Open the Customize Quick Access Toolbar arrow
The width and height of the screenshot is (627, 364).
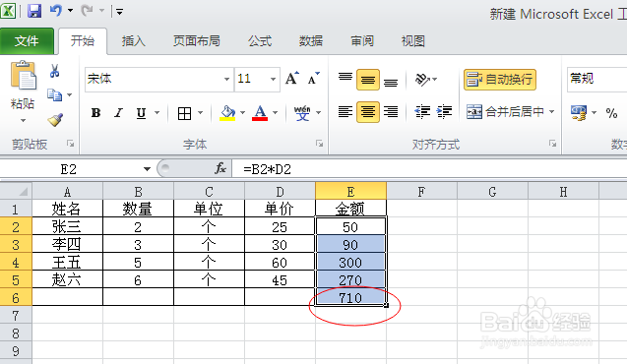119,12
